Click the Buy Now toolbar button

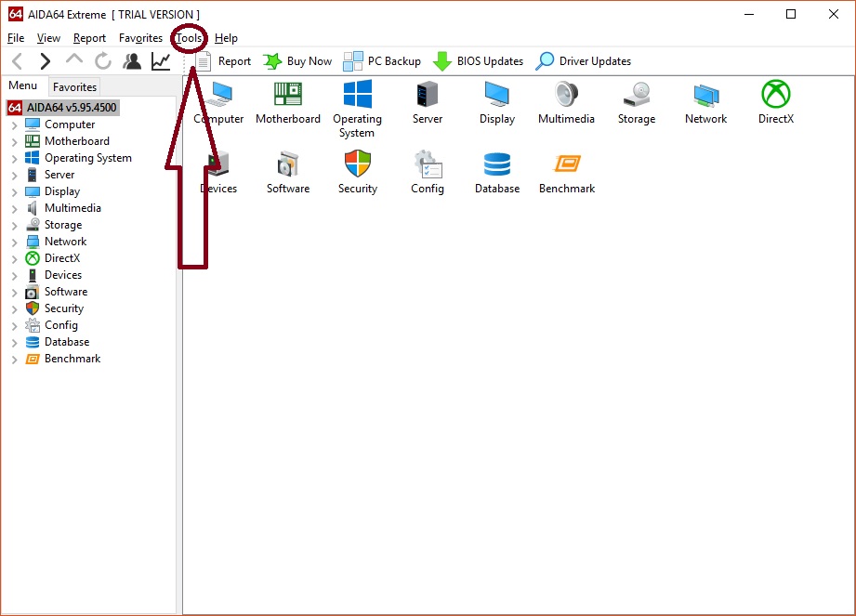coord(297,61)
